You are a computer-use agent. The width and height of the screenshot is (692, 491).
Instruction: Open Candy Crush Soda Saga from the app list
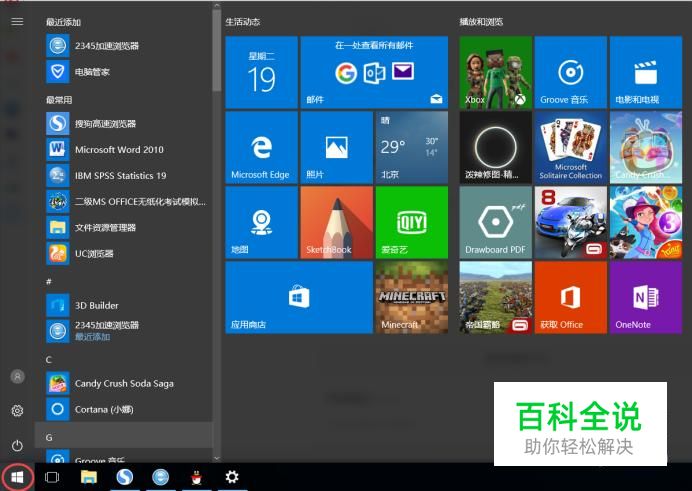pos(124,383)
